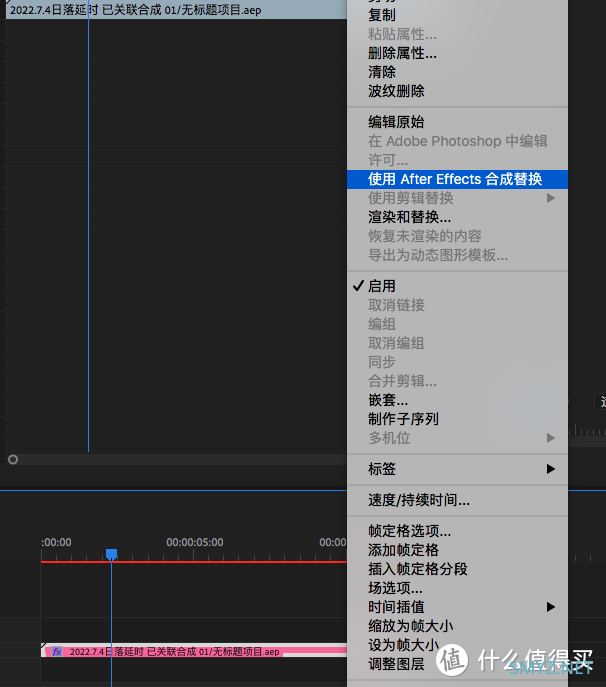Image resolution: width=606 pixels, height=687 pixels.
Task: Select 帧定格选项... menu item
Action: click(457, 531)
